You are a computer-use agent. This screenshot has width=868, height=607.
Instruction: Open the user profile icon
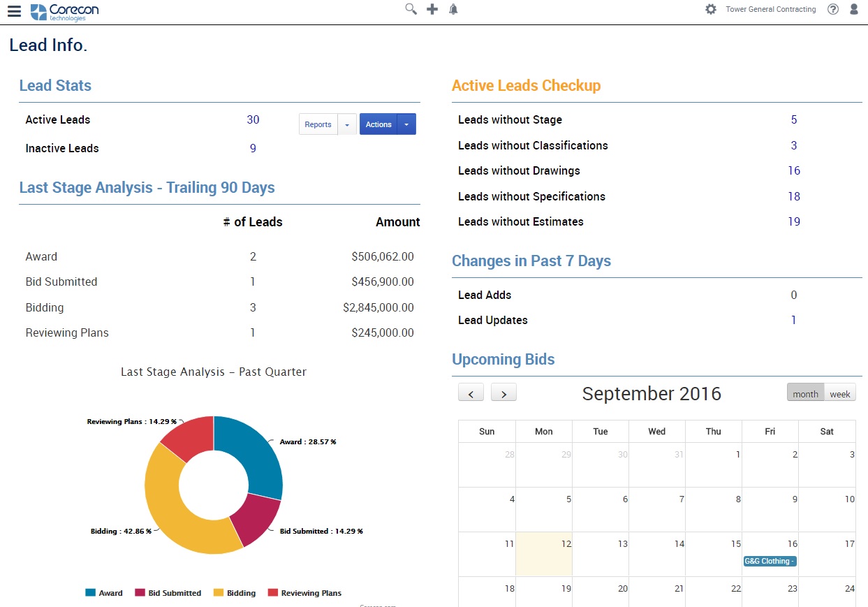point(854,9)
